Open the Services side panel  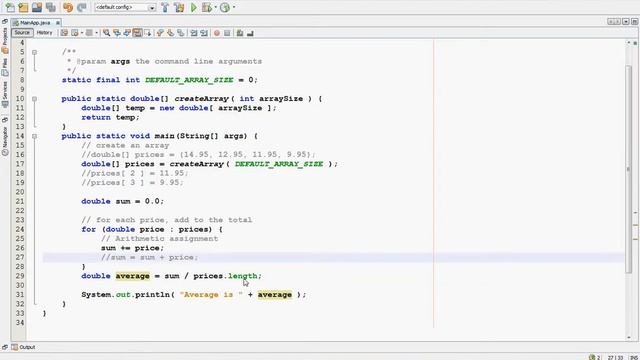(x=5, y=94)
